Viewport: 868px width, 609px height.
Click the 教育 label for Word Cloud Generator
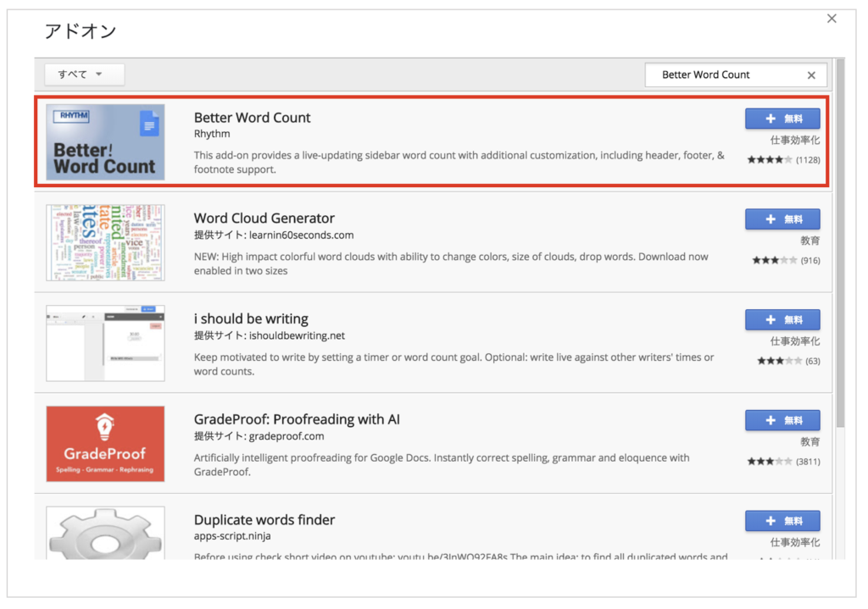(x=810, y=241)
